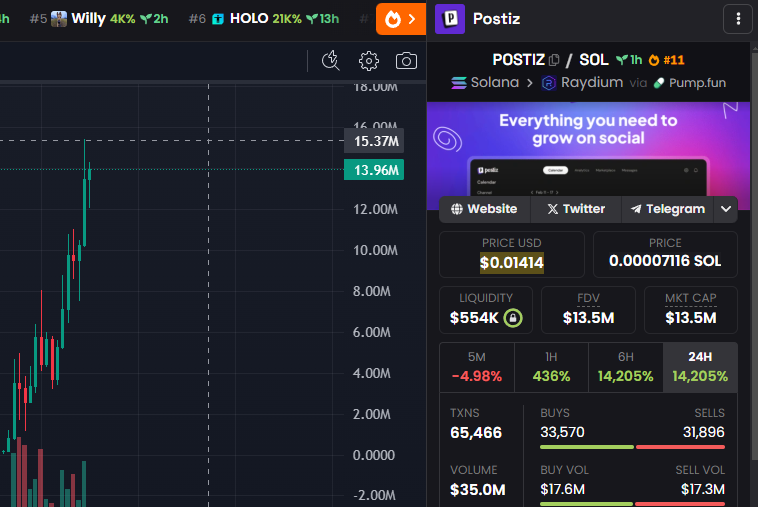
Task: Click the 10.00M price axis label
Action: (375, 250)
